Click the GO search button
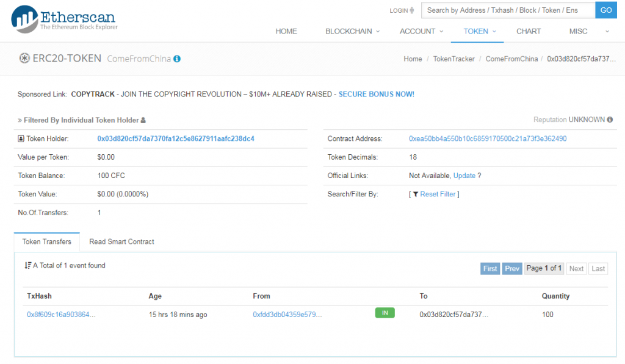This screenshot has height=364, width=625. [x=606, y=10]
